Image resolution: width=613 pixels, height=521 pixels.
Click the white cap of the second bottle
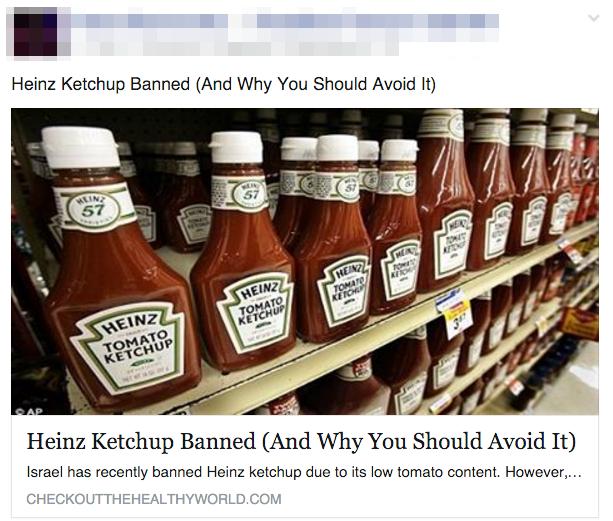tap(236, 147)
